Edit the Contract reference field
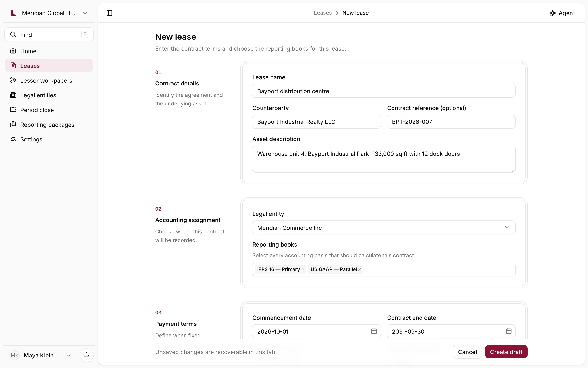 click(x=451, y=122)
